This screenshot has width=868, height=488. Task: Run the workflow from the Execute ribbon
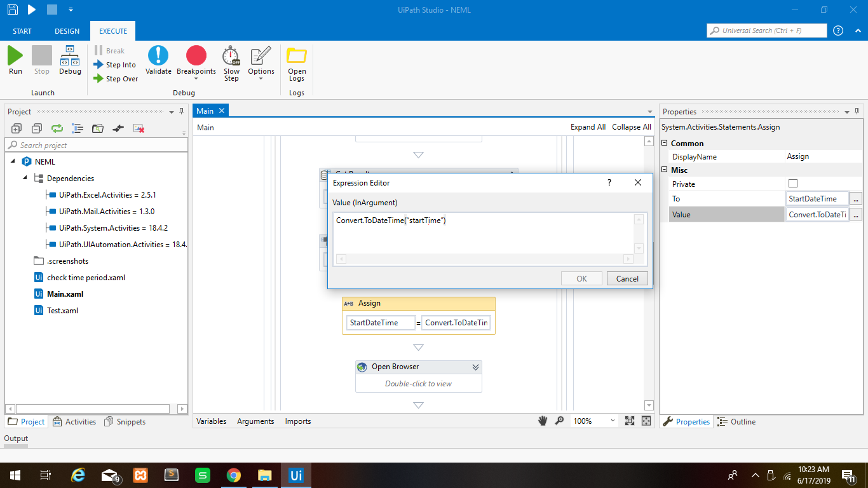coord(15,60)
